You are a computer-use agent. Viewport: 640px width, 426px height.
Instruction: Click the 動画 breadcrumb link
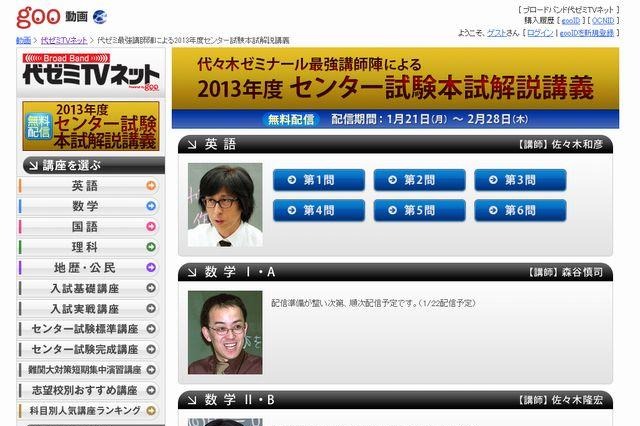pos(24,40)
